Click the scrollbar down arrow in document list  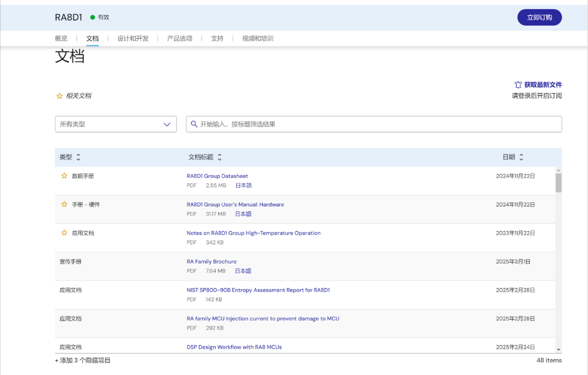coord(559,349)
